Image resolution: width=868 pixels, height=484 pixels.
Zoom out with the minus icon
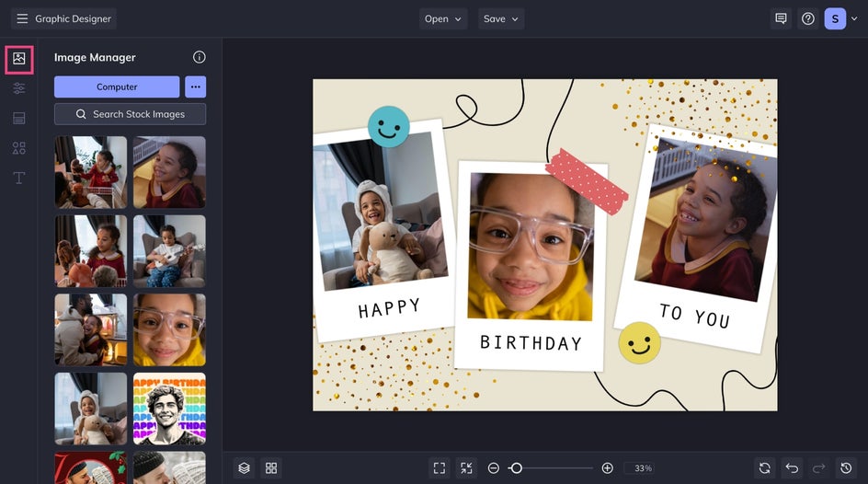493,468
